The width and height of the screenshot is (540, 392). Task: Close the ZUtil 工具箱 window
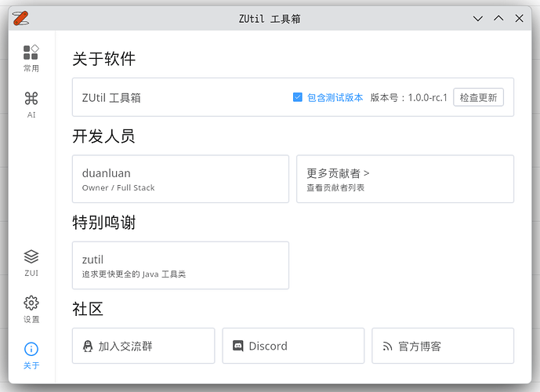519,19
